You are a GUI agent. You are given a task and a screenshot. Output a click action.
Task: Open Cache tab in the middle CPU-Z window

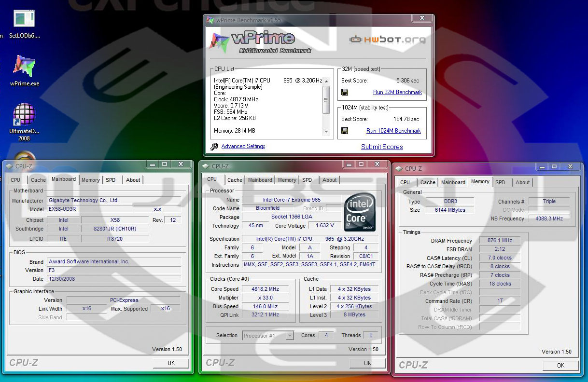coord(235,180)
